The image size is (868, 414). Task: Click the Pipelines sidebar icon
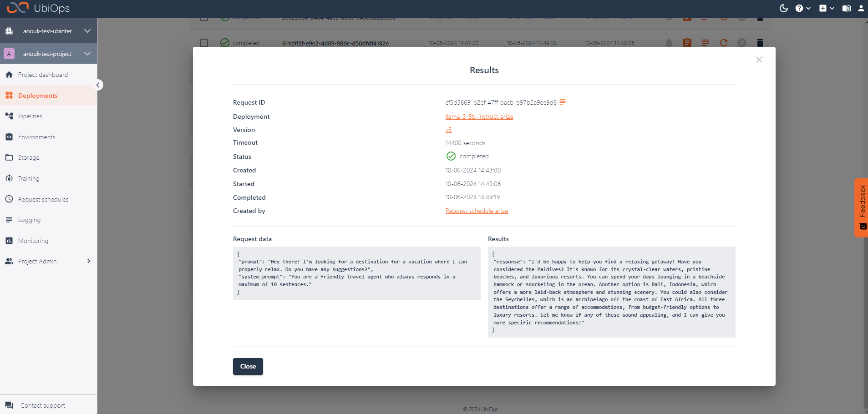[9, 116]
